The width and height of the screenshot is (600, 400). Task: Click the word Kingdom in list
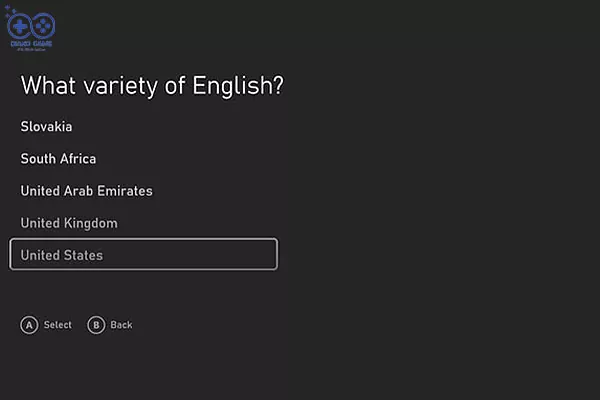(x=91, y=224)
